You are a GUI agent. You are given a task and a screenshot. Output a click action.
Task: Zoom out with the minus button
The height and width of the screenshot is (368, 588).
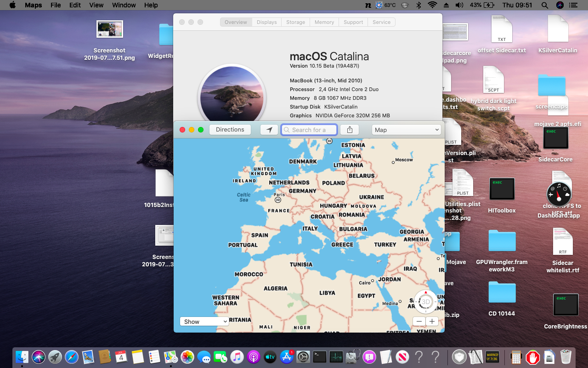pyautogui.click(x=419, y=322)
